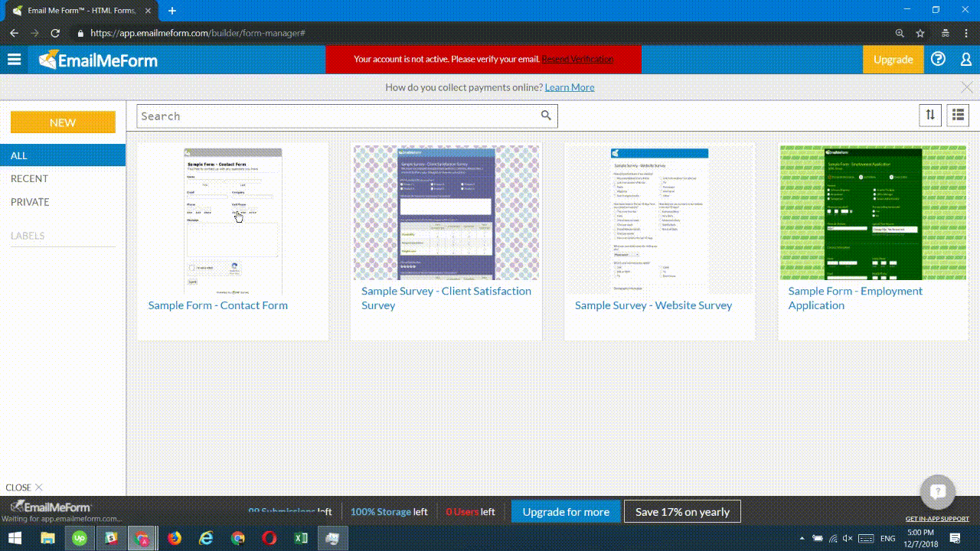Open the in-app support chat bubble
The height and width of the screenshot is (551, 980).
click(939, 491)
